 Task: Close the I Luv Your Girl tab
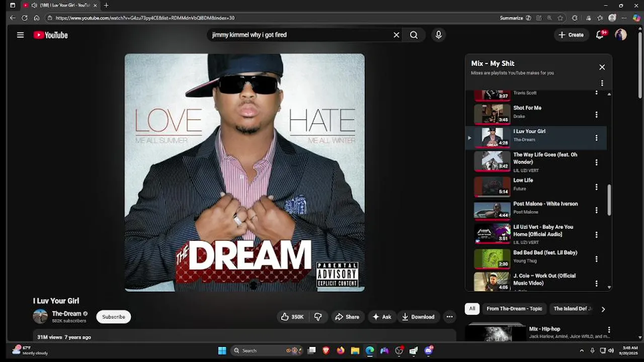pyautogui.click(x=95, y=5)
